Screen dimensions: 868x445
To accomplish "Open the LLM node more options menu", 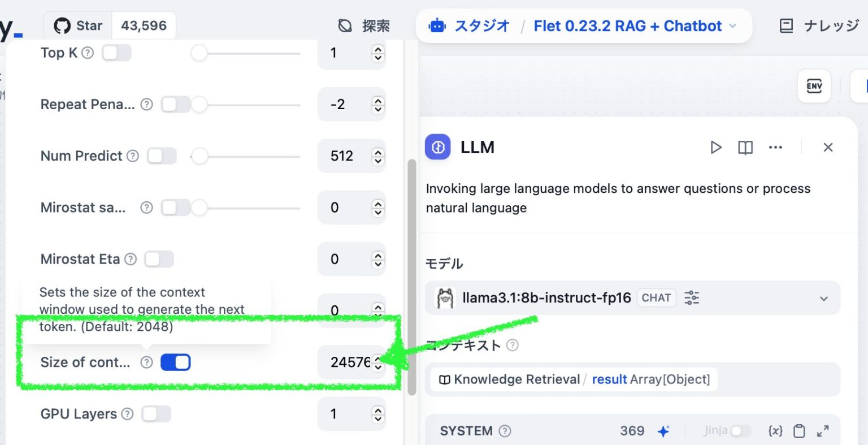I will [775, 148].
